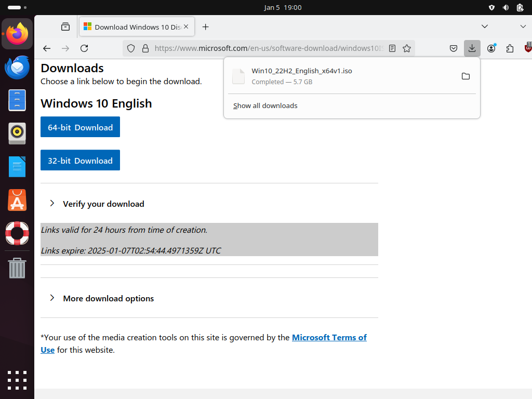Click the 64-bit Download button
Image resolution: width=532 pixels, height=399 pixels.
tap(80, 127)
